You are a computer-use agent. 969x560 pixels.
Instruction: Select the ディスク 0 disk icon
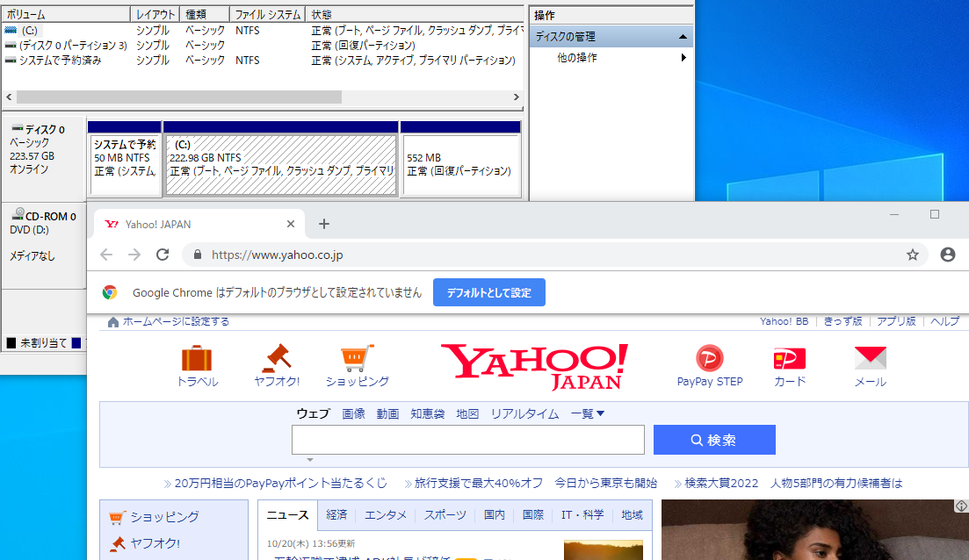[18, 128]
